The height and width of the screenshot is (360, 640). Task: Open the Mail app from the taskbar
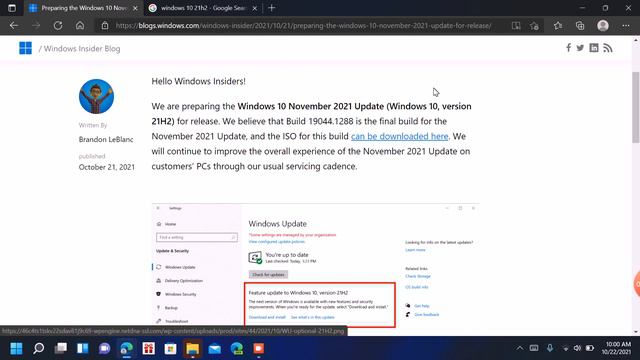point(215,349)
